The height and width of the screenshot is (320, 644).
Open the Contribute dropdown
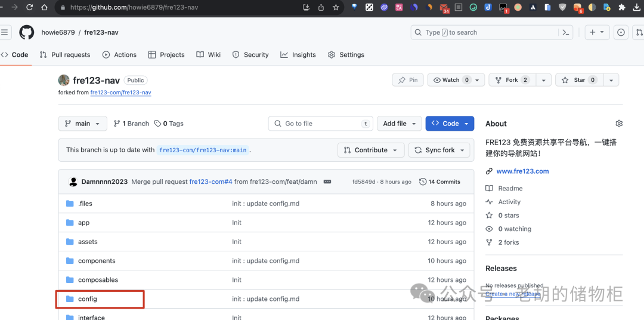tap(371, 150)
